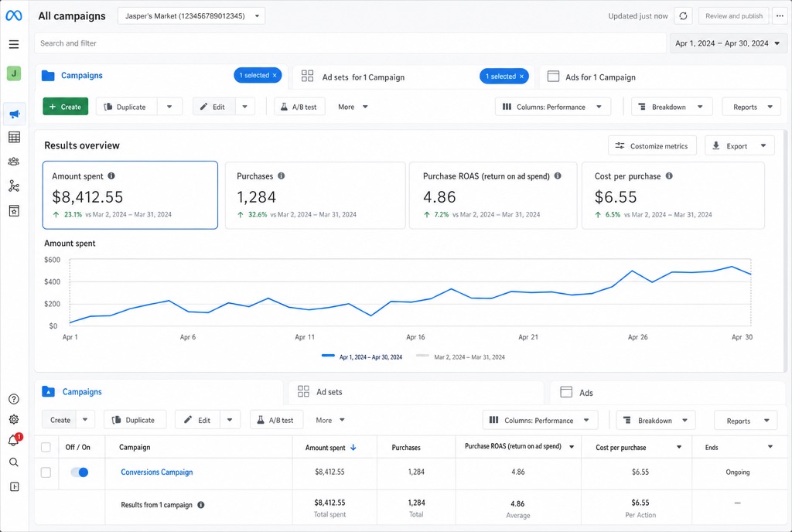Open the branching experiments sidebar icon
This screenshot has height=532, width=792.
(x=14, y=186)
